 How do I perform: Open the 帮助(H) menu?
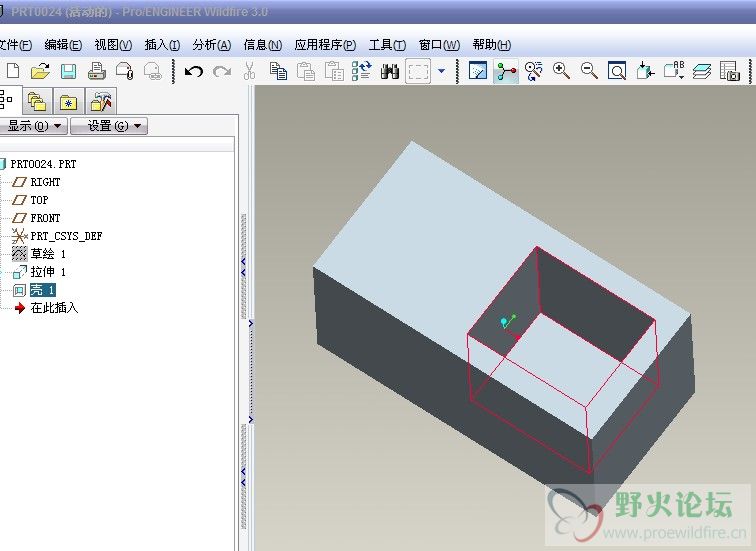pos(491,45)
